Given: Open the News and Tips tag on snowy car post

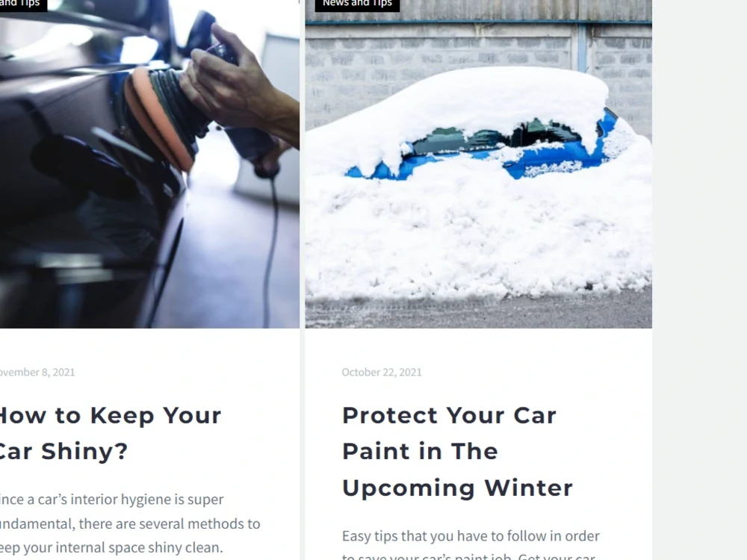Looking at the screenshot, I should [x=357, y=4].
